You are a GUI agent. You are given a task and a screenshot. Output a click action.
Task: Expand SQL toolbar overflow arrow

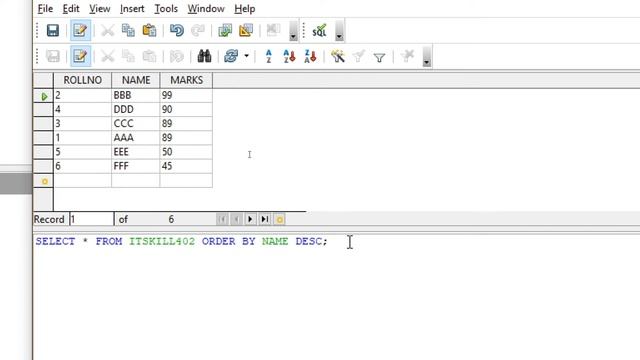coord(339,31)
